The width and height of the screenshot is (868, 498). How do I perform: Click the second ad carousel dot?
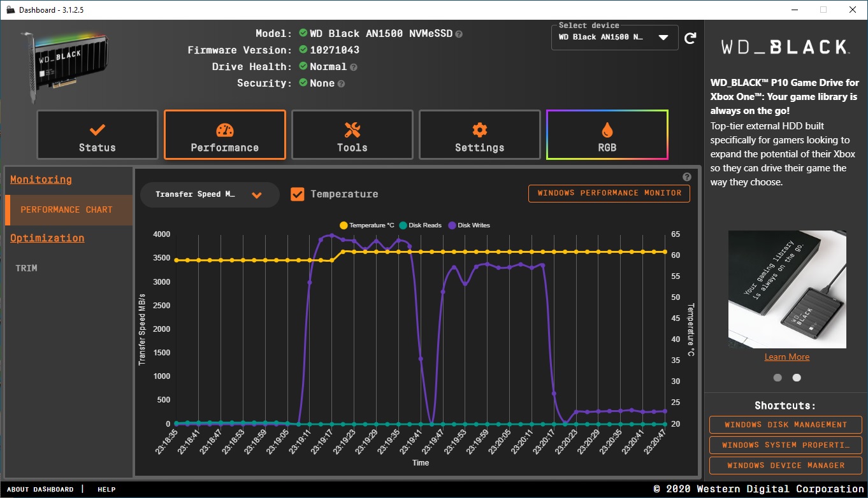797,378
